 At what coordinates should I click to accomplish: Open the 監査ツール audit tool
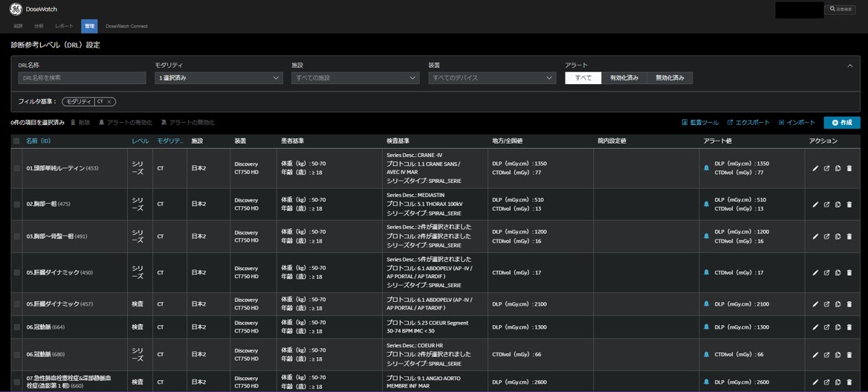pyautogui.click(x=700, y=123)
